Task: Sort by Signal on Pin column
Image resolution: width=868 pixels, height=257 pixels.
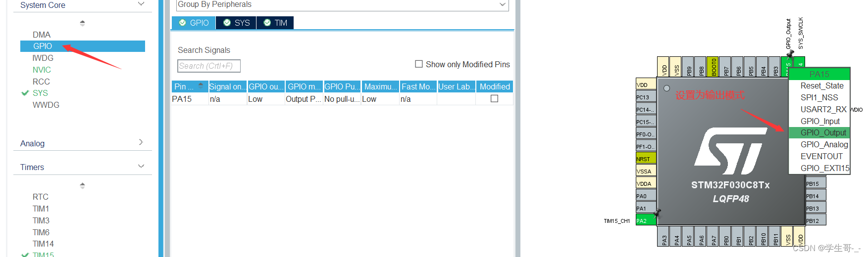Action: click(x=228, y=86)
